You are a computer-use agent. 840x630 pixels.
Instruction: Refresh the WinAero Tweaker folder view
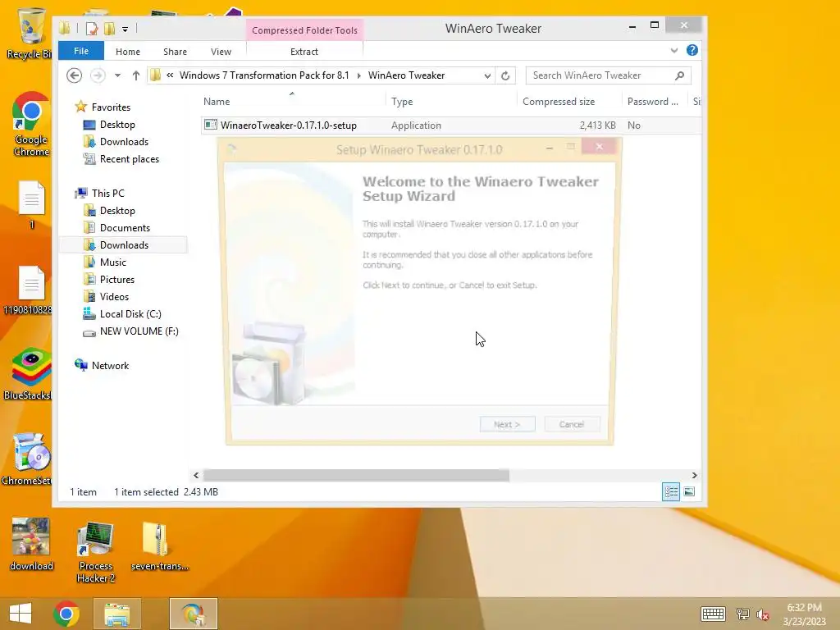click(505, 75)
